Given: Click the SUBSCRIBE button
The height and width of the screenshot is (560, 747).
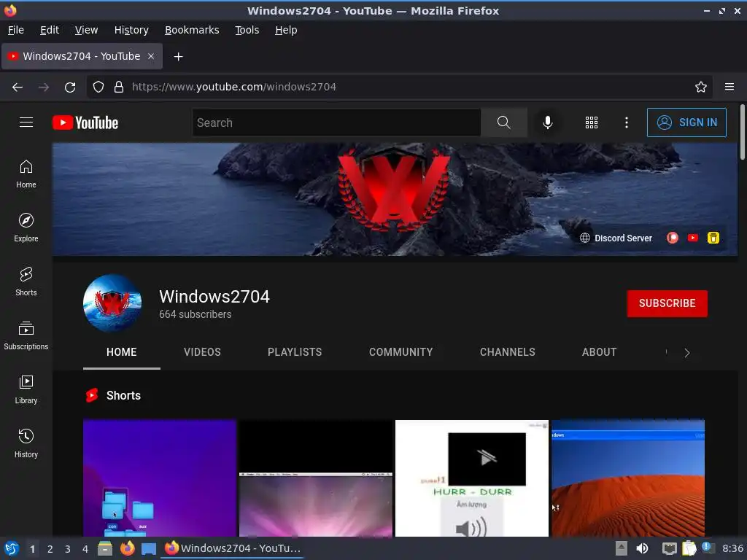Looking at the screenshot, I should pos(667,303).
